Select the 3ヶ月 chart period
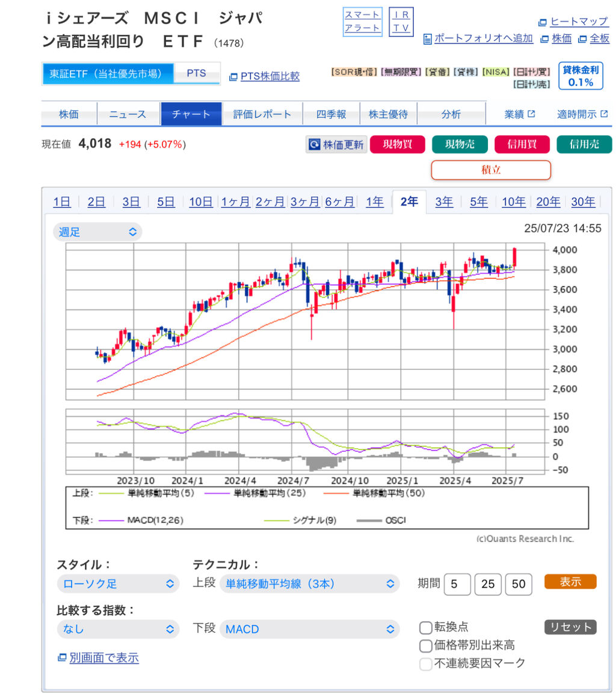 (x=305, y=202)
